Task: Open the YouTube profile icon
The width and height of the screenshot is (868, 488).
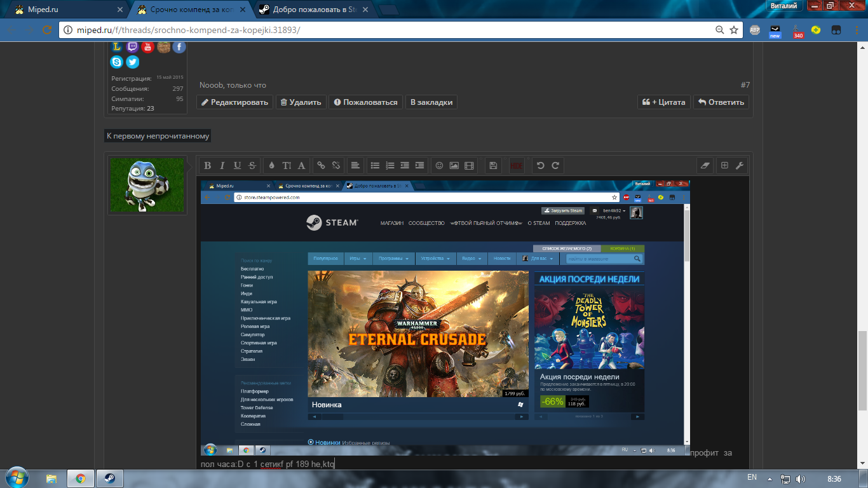Action: click(147, 46)
